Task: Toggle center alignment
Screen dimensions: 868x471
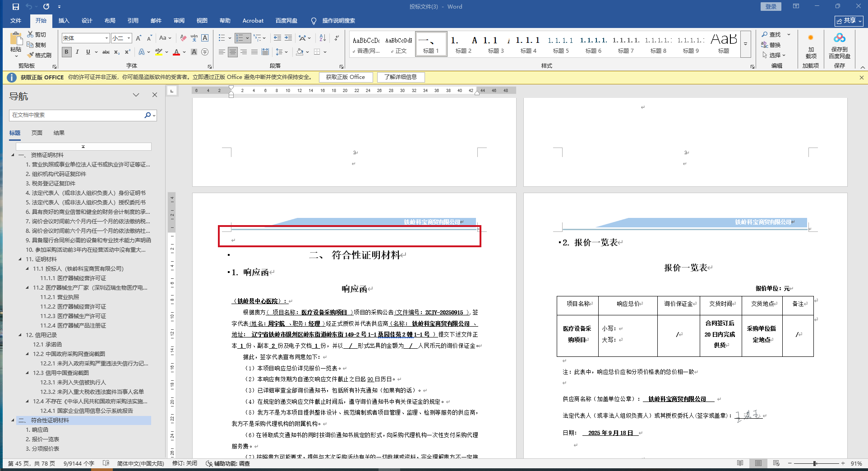Action: click(x=232, y=52)
